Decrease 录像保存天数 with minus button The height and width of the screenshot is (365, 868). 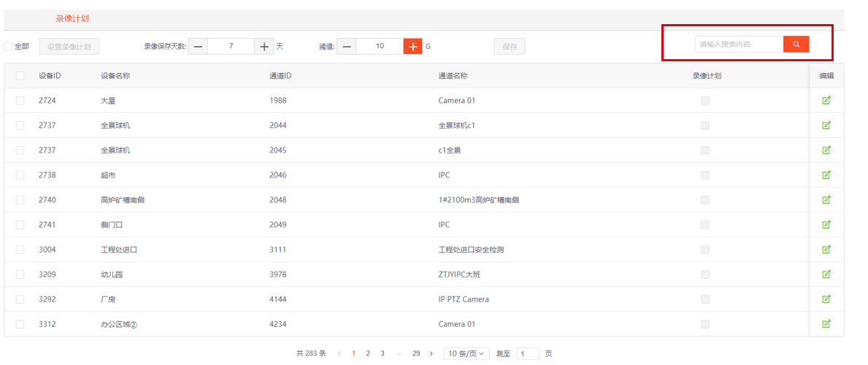pos(198,47)
